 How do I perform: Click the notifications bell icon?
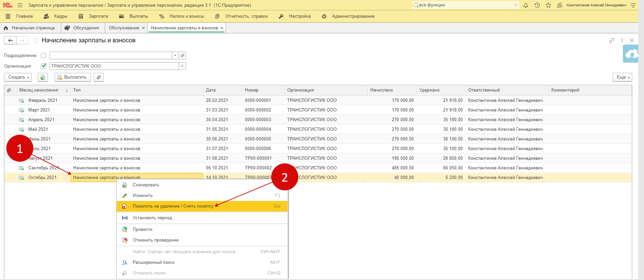526,5
